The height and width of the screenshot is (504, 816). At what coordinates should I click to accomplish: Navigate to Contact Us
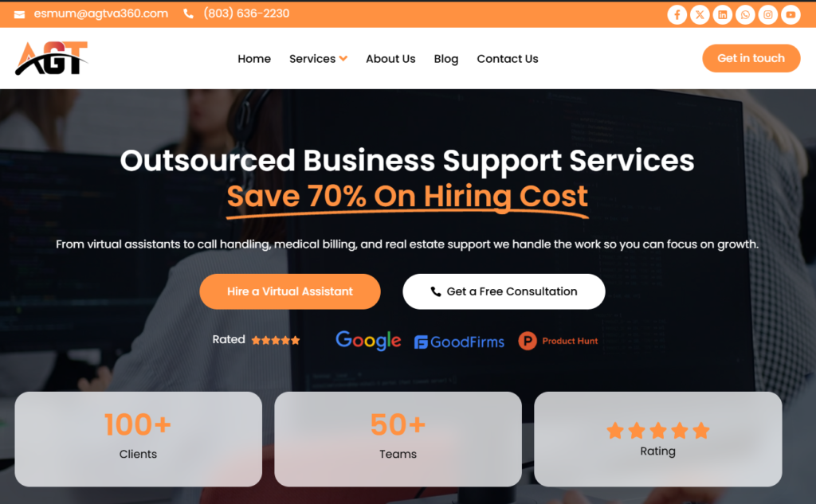point(508,59)
